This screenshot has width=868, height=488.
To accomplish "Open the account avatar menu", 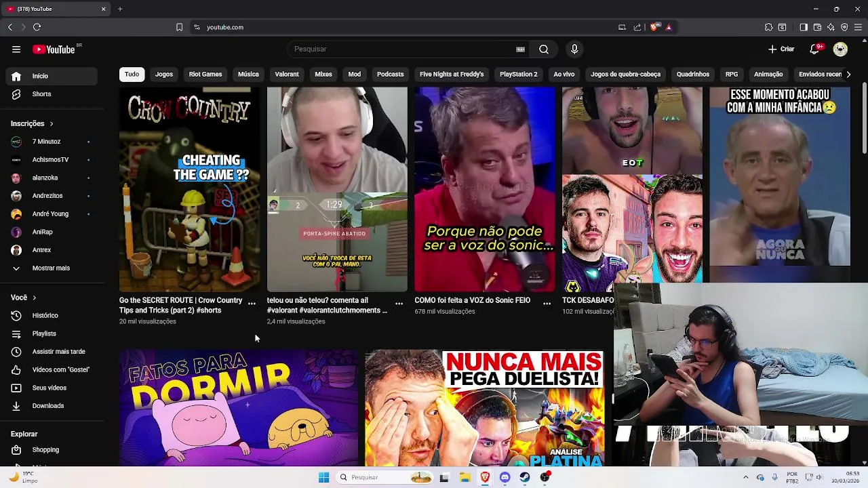I will click(x=840, y=49).
